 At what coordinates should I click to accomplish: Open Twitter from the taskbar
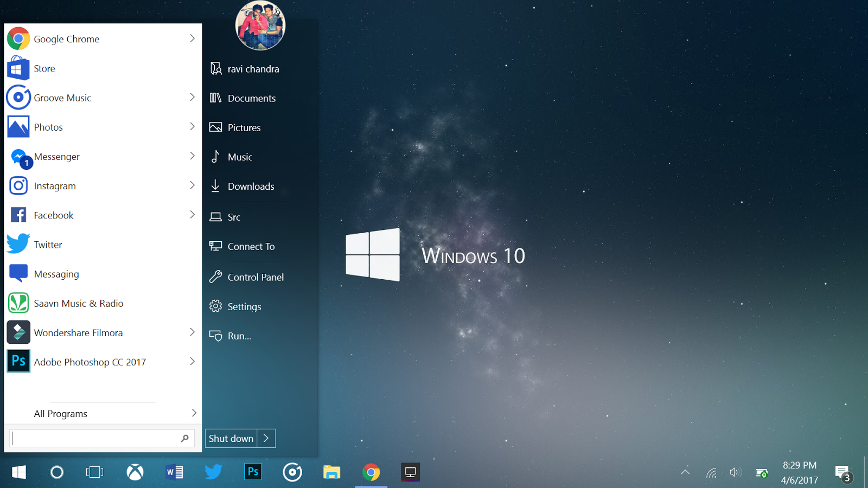coord(214,472)
